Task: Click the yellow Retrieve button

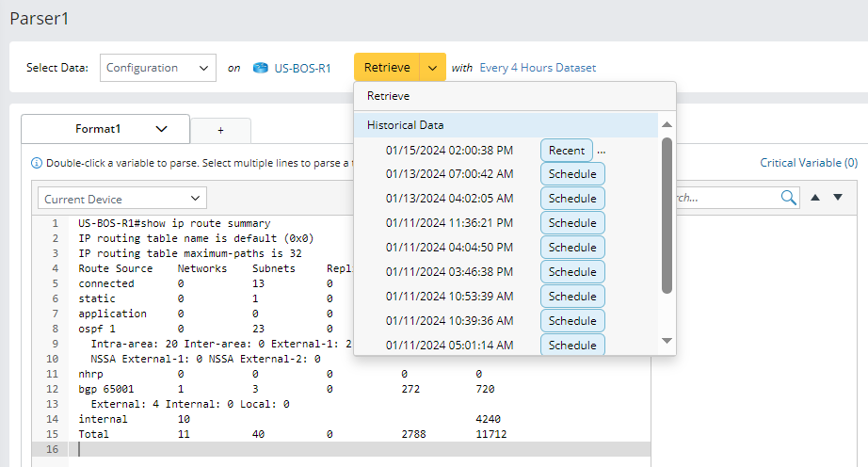Action: click(387, 68)
